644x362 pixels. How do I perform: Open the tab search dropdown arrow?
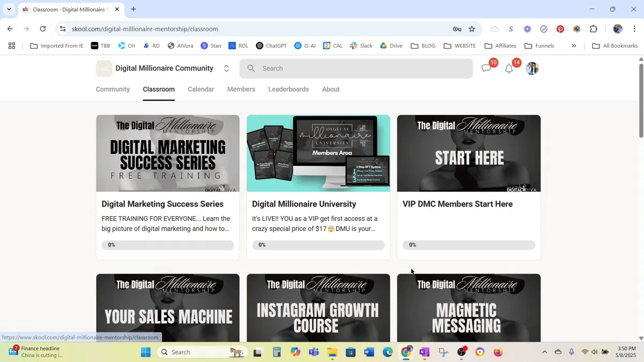point(9,9)
